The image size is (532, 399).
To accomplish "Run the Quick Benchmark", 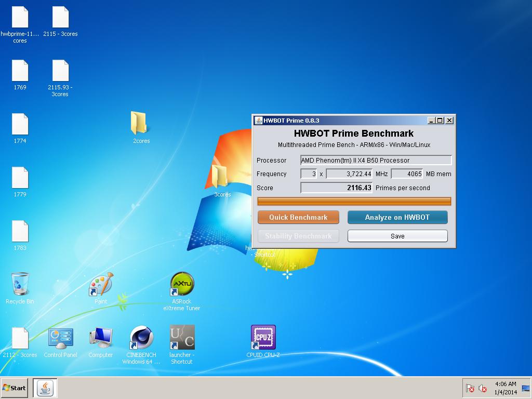I will (x=298, y=218).
